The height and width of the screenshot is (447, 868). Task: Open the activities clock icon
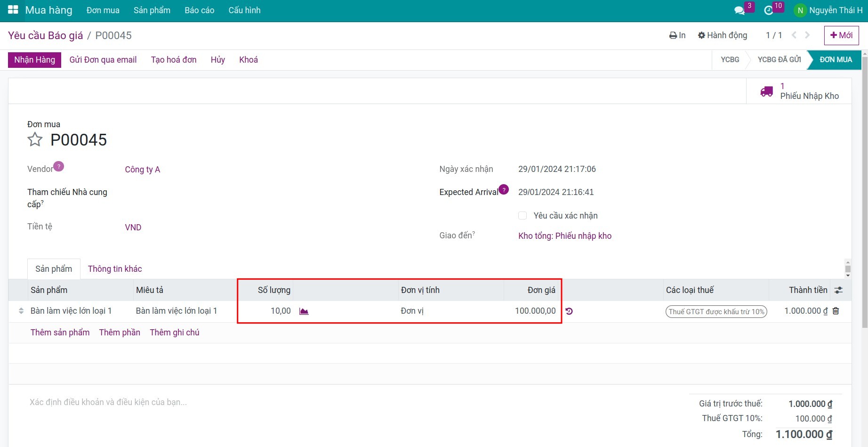point(769,10)
